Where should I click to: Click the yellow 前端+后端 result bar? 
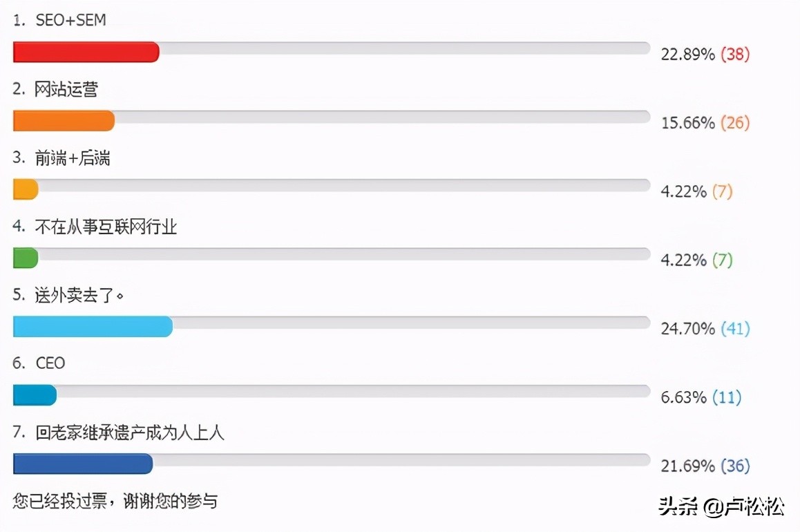(26, 189)
